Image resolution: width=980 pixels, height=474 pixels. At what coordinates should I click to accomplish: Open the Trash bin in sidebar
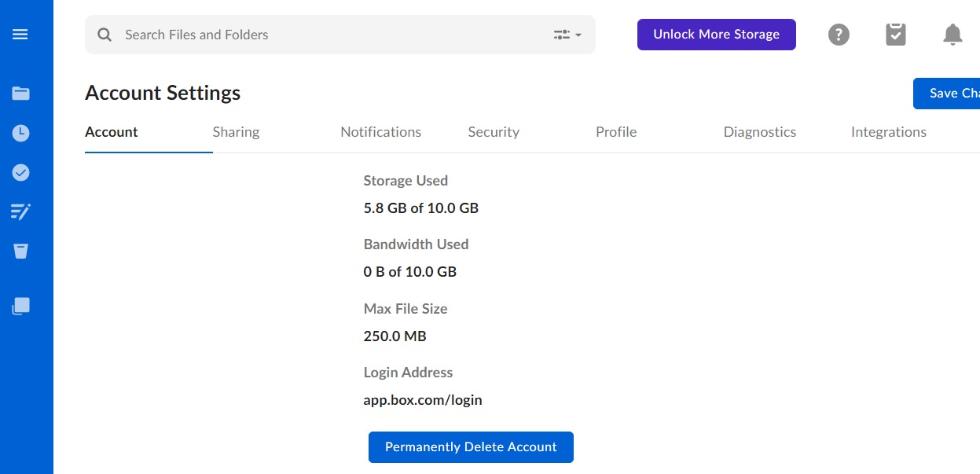click(x=20, y=251)
